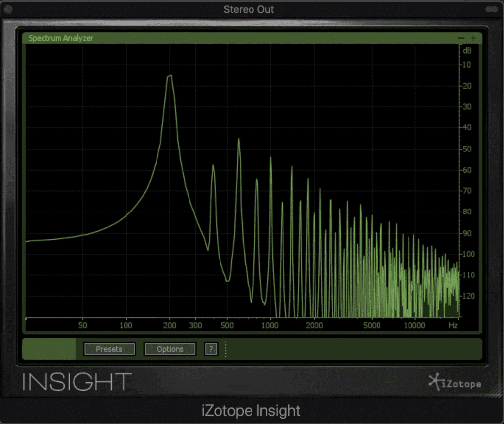Click the 200 Hz frequency axis label
This screenshot has width=504, height=424.
coord(170,326)
